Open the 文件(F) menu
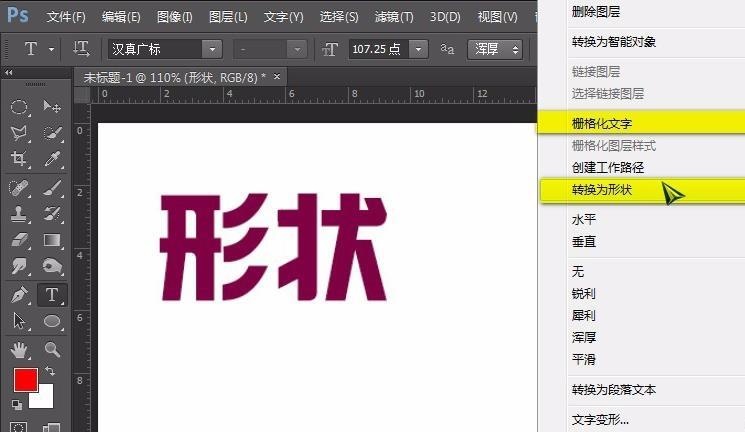 (x=66, y=17)
